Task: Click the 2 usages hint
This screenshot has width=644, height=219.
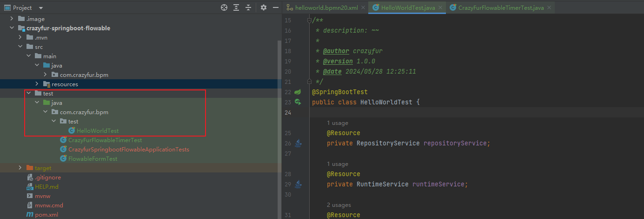Action: tap(339, 205)
